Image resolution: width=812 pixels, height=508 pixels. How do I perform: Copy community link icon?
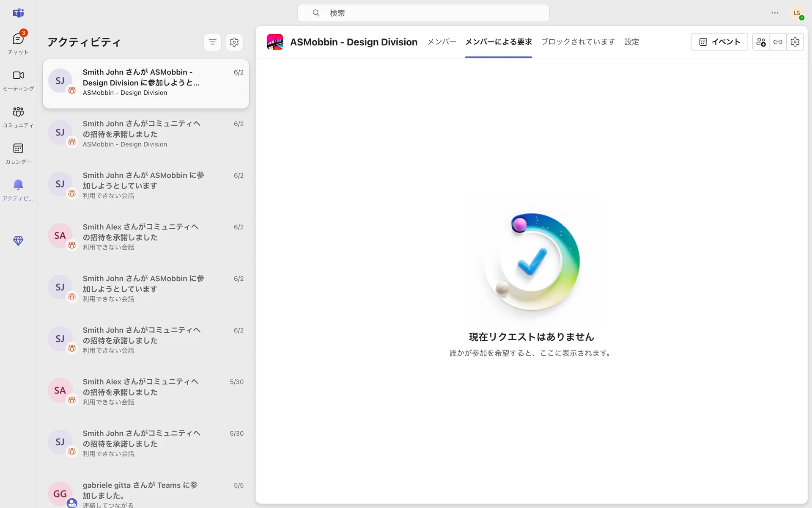(x=778, y=42)
